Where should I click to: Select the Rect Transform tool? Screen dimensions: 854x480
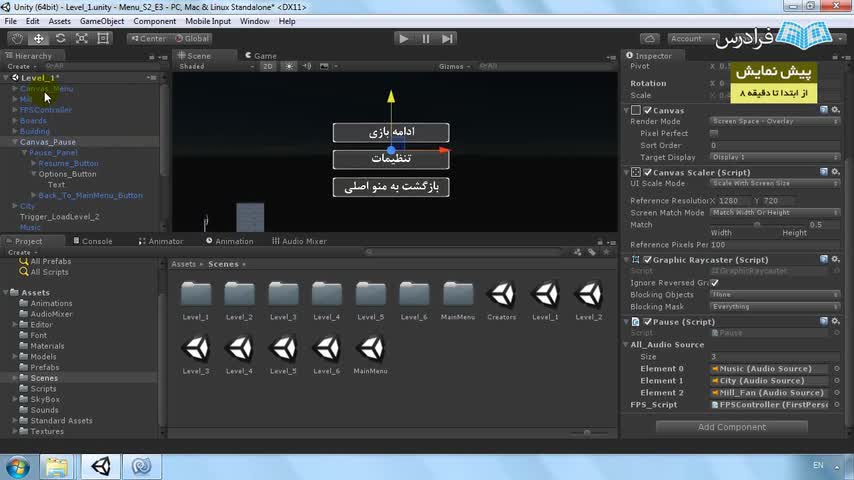click(104, 38)
